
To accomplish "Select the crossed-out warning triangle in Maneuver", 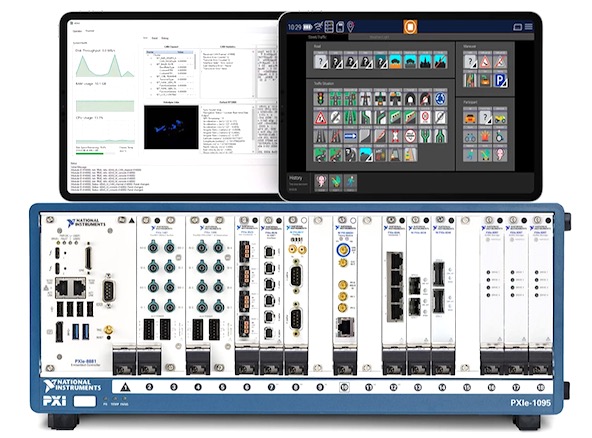I will (x=501, y=61).
